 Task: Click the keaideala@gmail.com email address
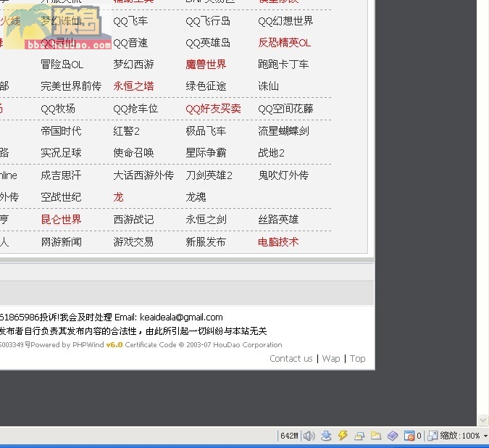pos(181,318)
